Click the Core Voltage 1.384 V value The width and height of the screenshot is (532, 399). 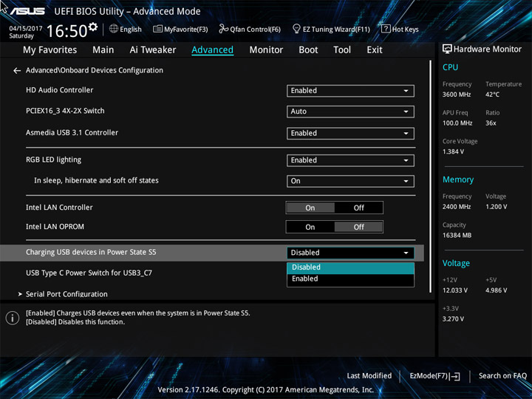coord(453,151)
